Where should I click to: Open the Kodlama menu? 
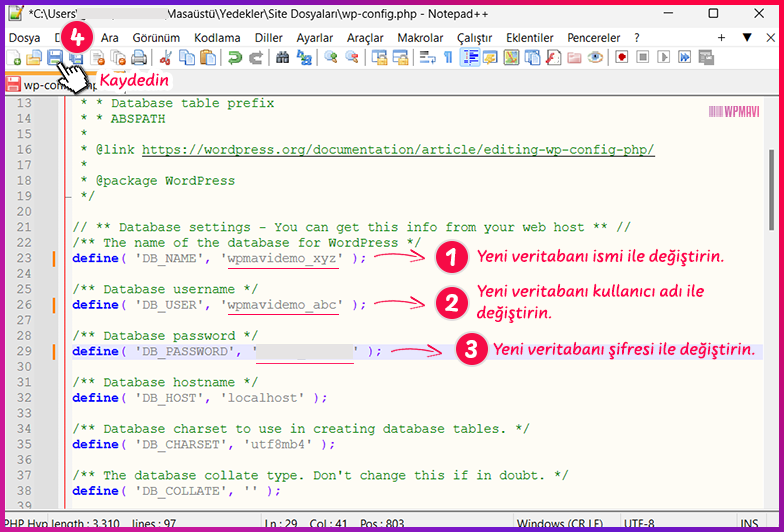point(217,38)
